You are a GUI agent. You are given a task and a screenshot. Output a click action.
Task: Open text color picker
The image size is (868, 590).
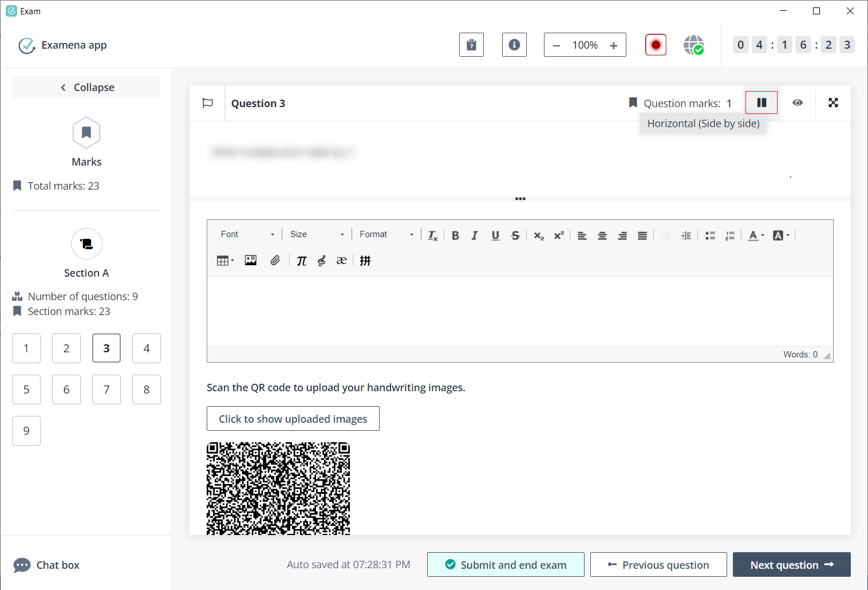click(756, 235)
